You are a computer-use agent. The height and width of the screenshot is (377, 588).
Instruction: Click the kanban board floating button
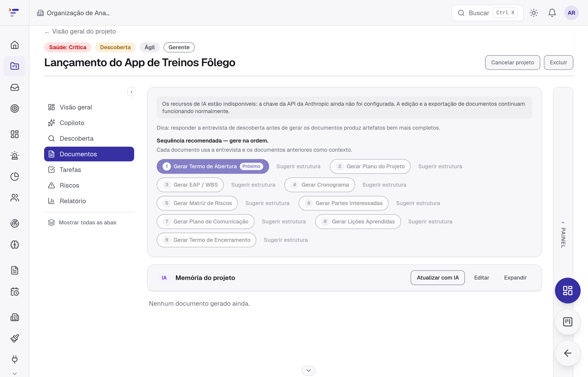pyautogui.click(x=568, y=322)
